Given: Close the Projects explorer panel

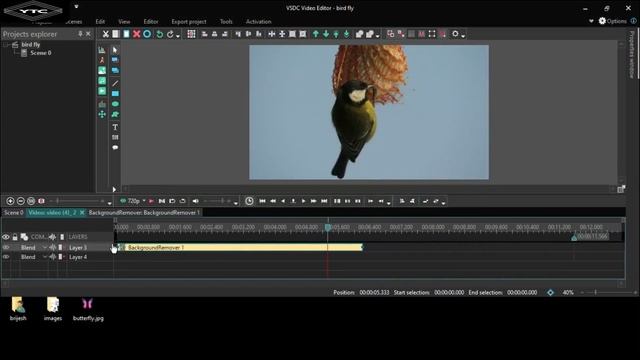Looking at the screenshot, I should coord(88,34).
